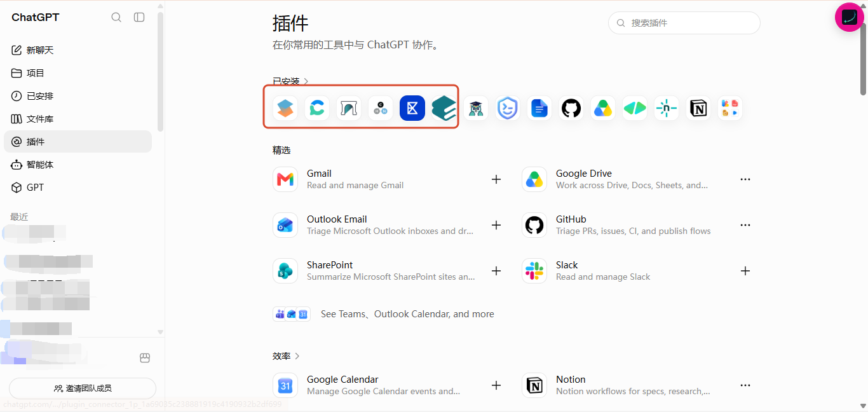The width and height of the screenshot is (868, 412).
Task: Open the orange and blue layered installed plugin
Action: click(x=285, y=108)
